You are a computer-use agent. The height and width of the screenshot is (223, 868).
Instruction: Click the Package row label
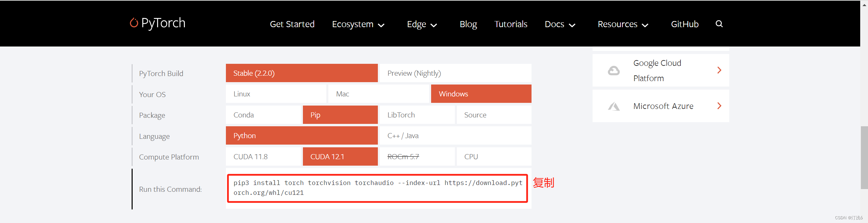(152, 115)
